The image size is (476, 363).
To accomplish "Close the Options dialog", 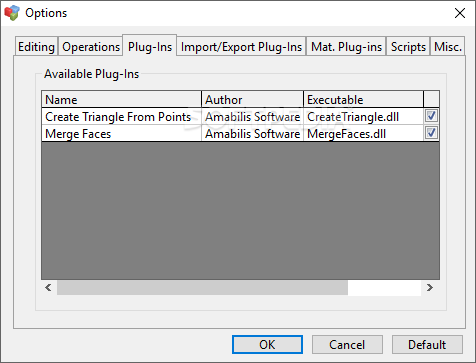I will 460,13.
